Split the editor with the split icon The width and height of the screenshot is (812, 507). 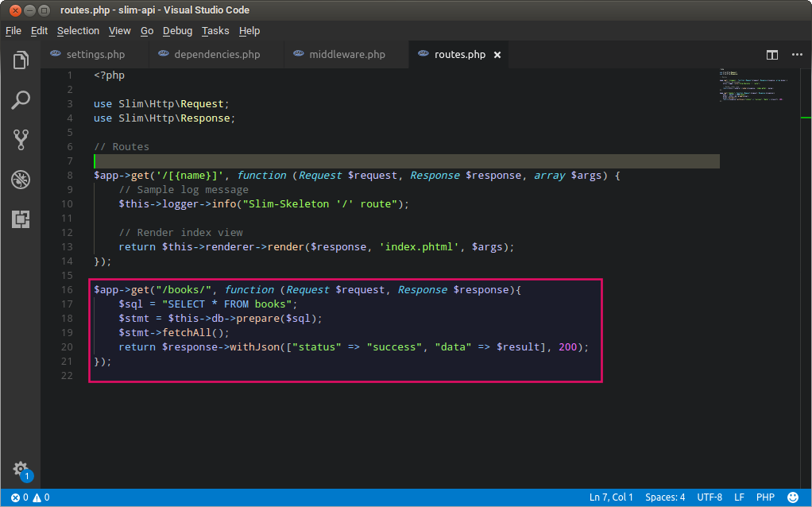(771, 55)
